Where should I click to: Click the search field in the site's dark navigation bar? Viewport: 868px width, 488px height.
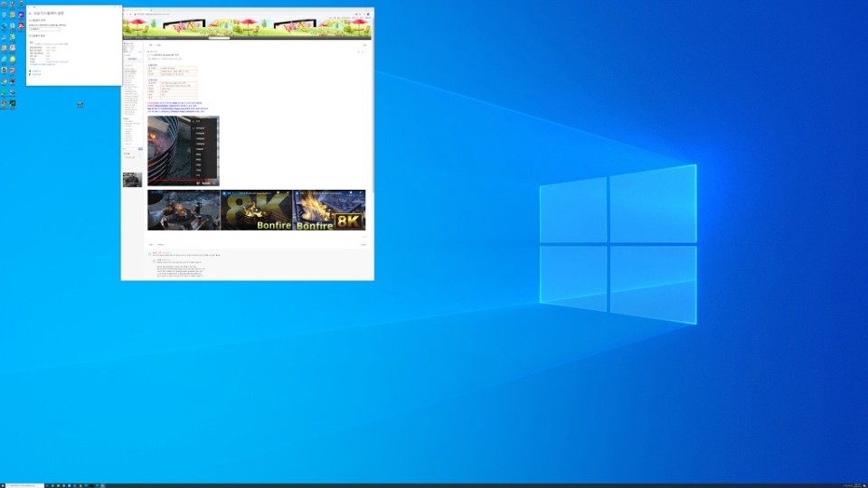click(219, 38)
